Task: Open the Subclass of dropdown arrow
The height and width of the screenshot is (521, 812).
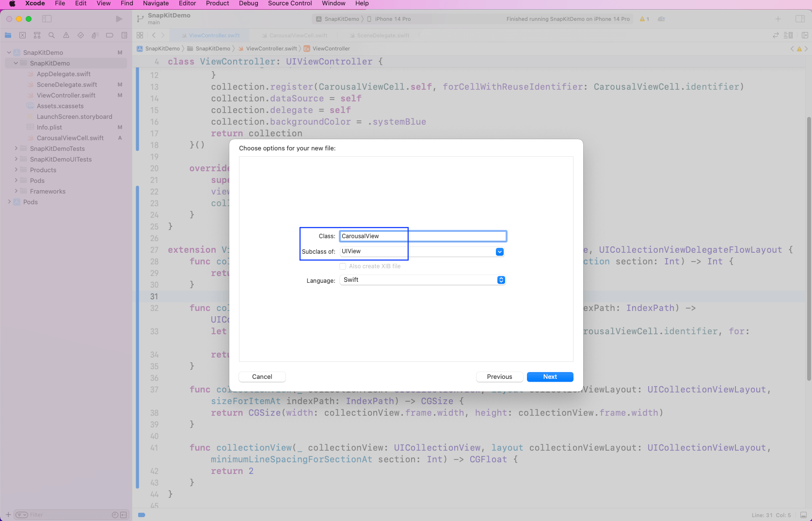Action: pyautogui.click(x=499, y=252)
